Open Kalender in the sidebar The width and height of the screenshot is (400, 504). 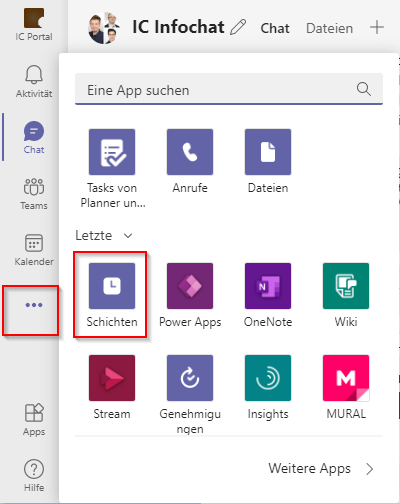(x=34, y=250)
